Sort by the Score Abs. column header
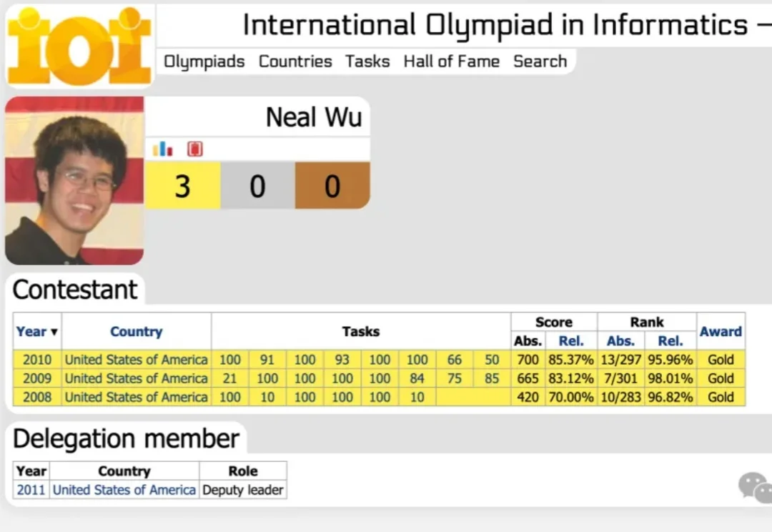The height and width of the screenshot is (532, 772). click(528, 341)
